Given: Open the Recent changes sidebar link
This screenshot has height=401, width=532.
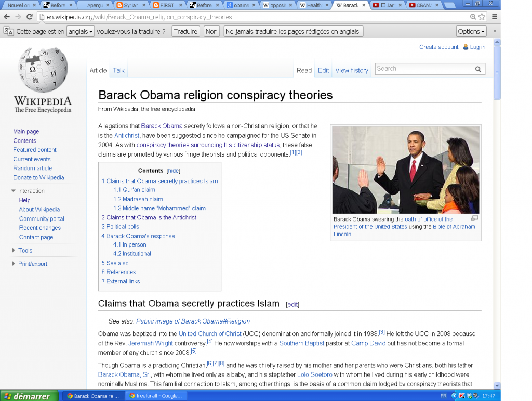Looking at the screenshot, I should pyautogui.click(x=40, y=228).
